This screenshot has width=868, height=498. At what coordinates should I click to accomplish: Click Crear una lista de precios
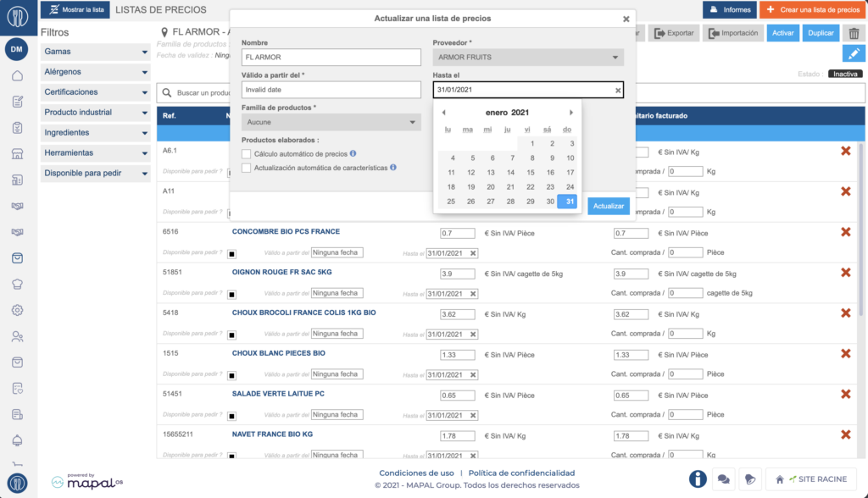813,9
